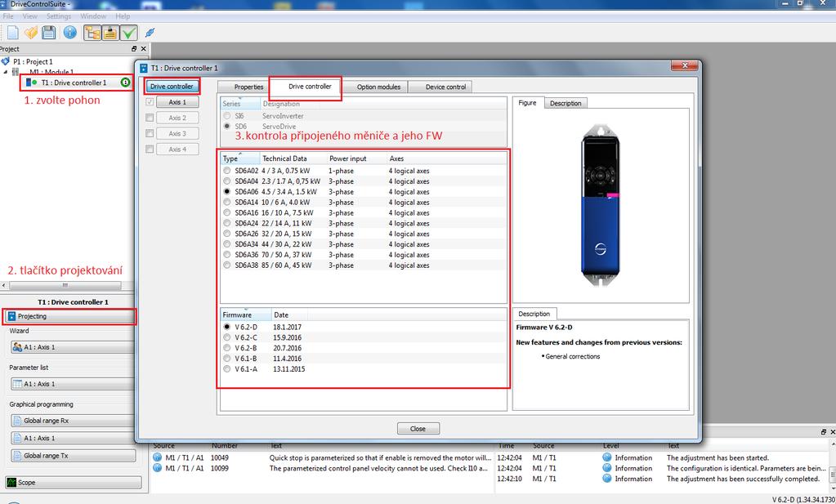Switch to the Device control tab
The width and height of the screenshot is (836, 504).
coord(445,87)
